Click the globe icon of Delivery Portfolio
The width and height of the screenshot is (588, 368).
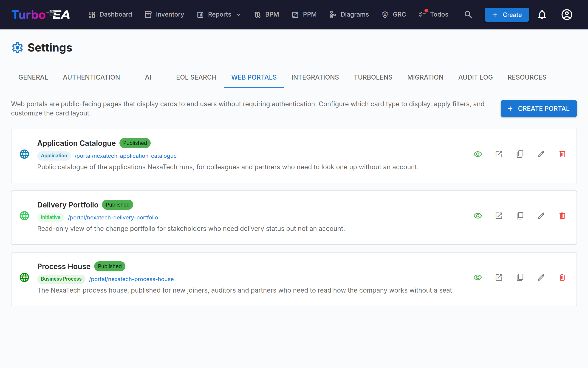coord(24,216)
